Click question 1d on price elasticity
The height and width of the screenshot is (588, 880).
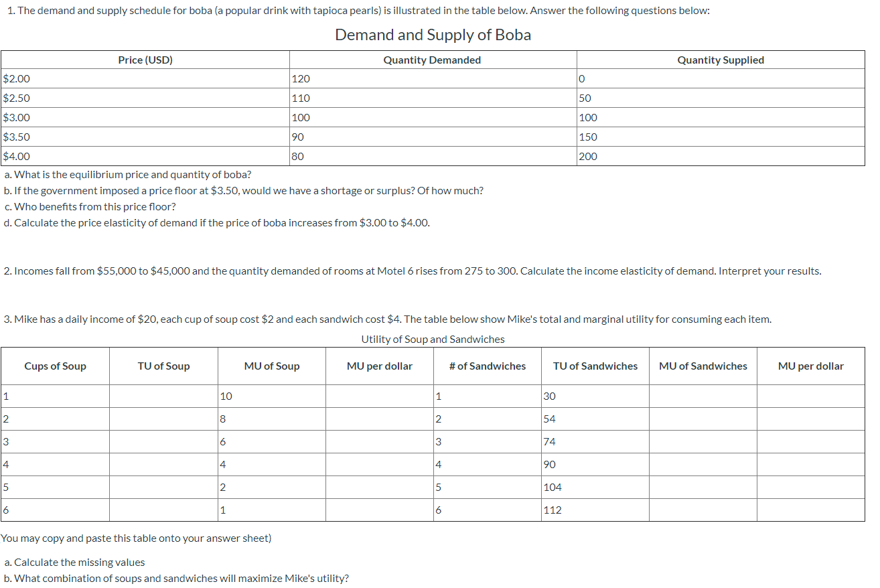click(217, 222)
